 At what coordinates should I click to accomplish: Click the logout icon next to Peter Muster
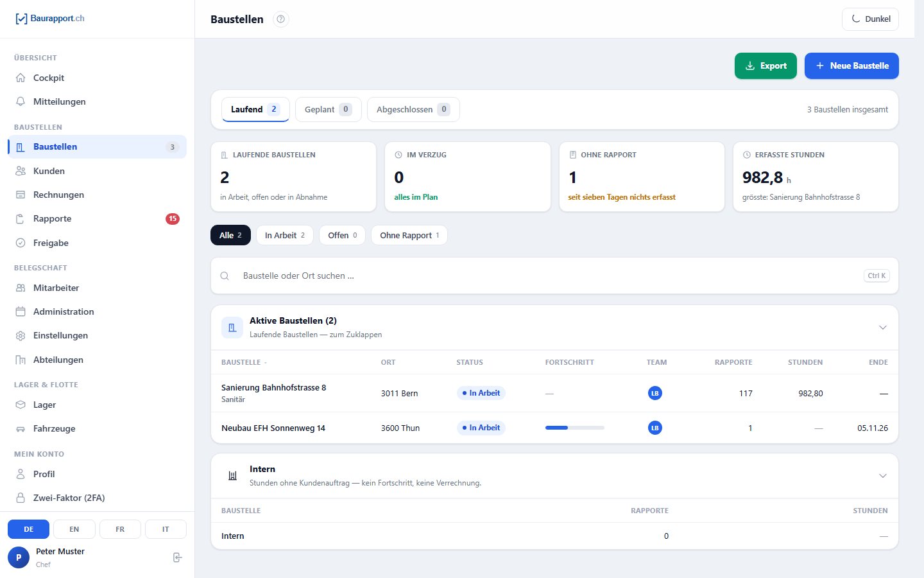pyautogui.click(x=178, y=557)
